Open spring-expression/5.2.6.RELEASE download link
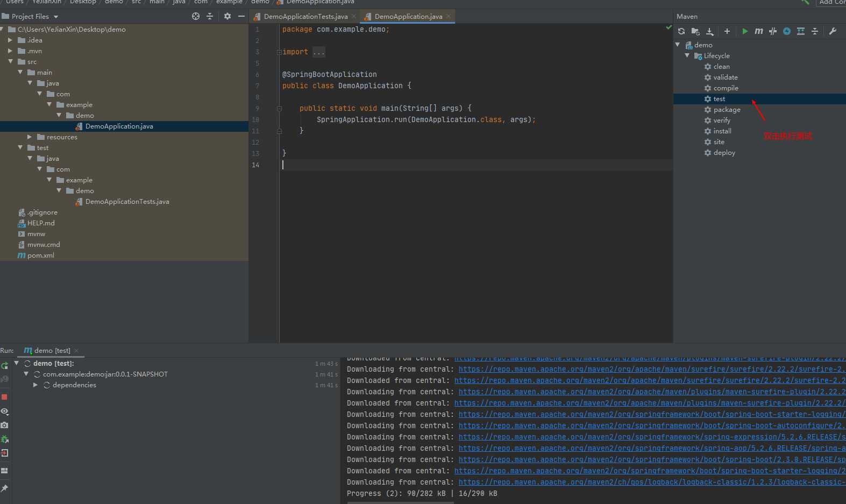846x504 pixels. pyautogui.click(x=652, y=437)
